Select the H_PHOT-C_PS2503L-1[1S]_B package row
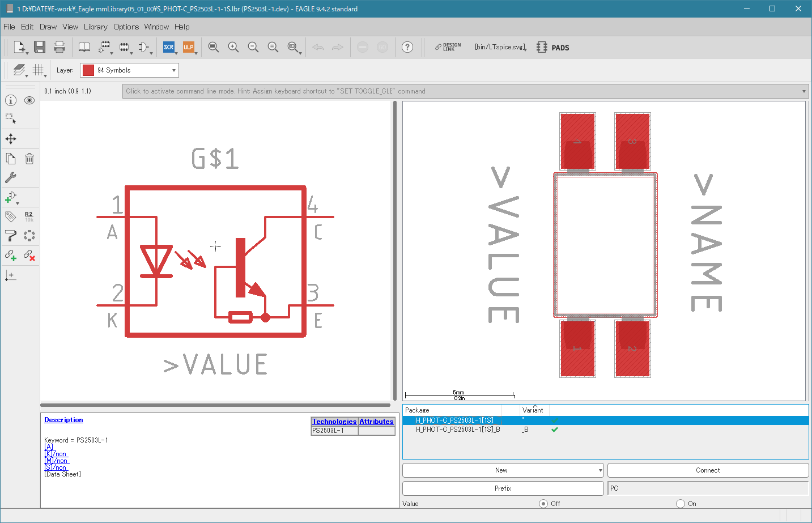 [x=605, y=430]
